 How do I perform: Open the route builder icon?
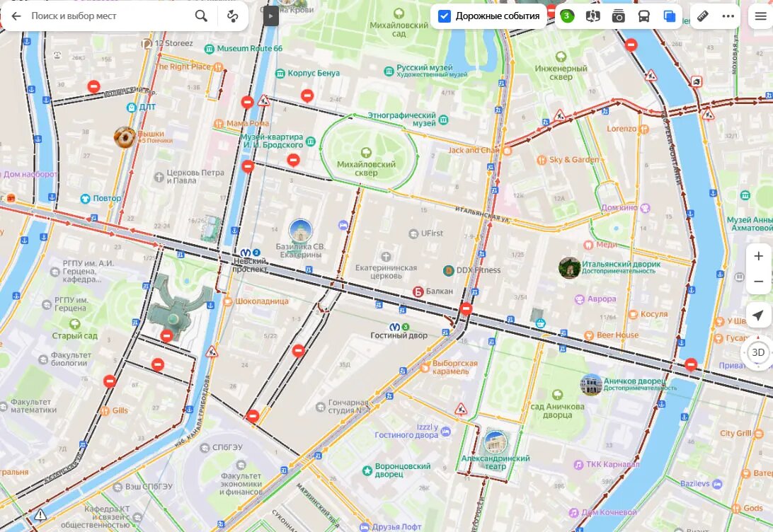coord(233,16)
